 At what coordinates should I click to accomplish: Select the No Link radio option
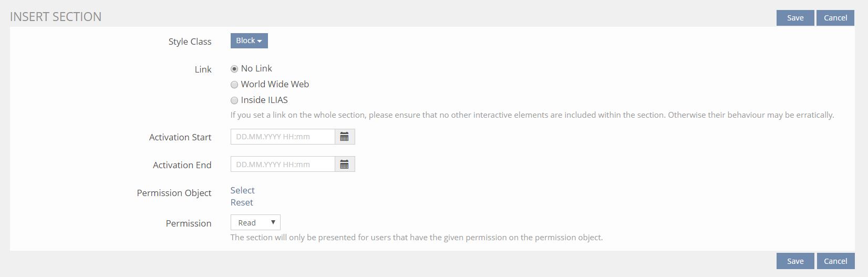click(234, 69)
